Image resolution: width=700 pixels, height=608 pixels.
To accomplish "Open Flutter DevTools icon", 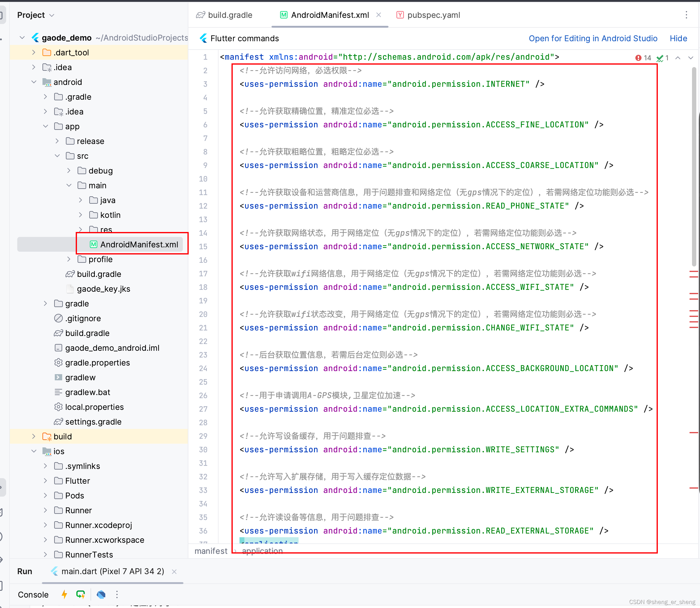I will click(101, 594).
